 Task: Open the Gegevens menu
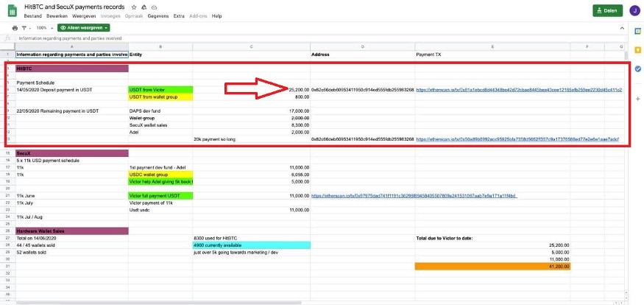(158, 16)
